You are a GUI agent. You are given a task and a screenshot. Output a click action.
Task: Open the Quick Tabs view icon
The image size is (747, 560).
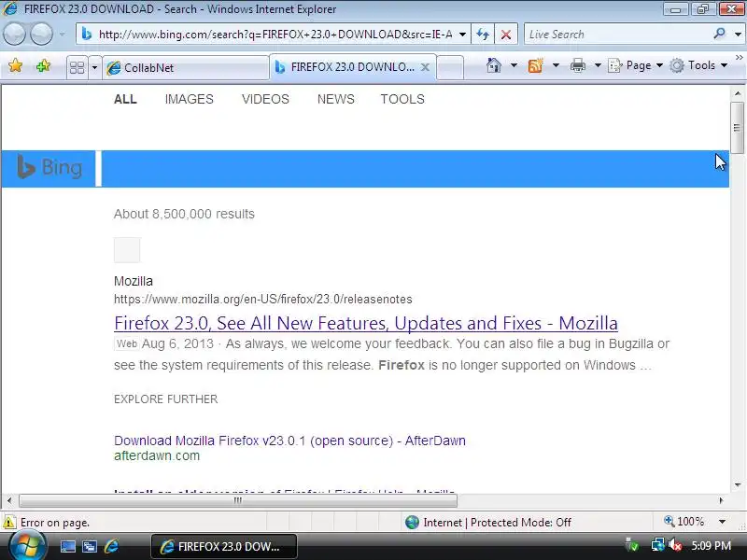click(77, 67)
